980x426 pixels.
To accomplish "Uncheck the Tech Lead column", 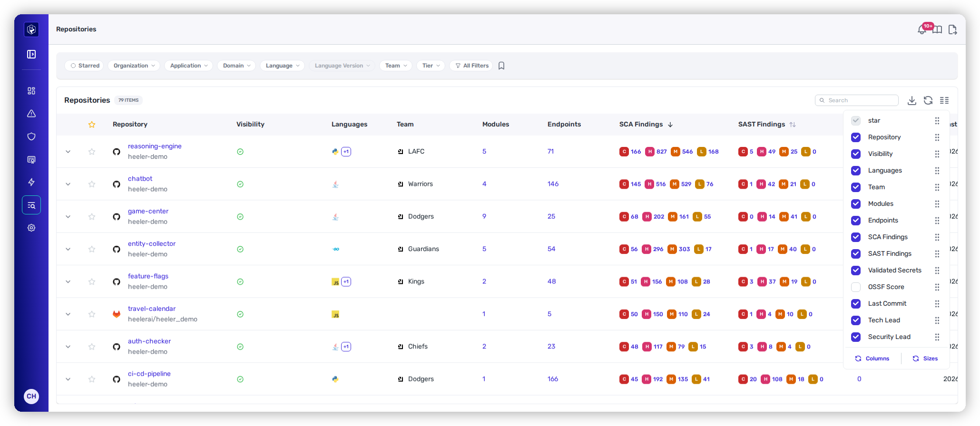I will tap(856, 320).
